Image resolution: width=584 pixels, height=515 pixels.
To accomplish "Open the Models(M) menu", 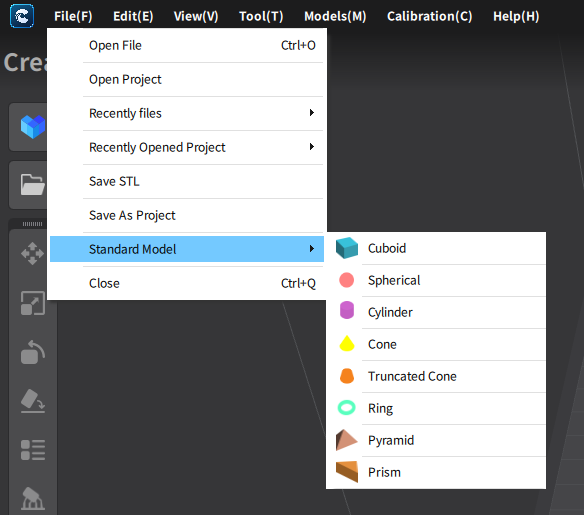I will tap(335, 16).
